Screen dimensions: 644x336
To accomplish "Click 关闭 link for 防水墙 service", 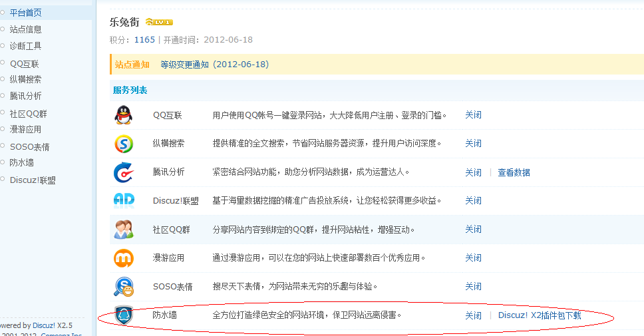I will (473, 315).
